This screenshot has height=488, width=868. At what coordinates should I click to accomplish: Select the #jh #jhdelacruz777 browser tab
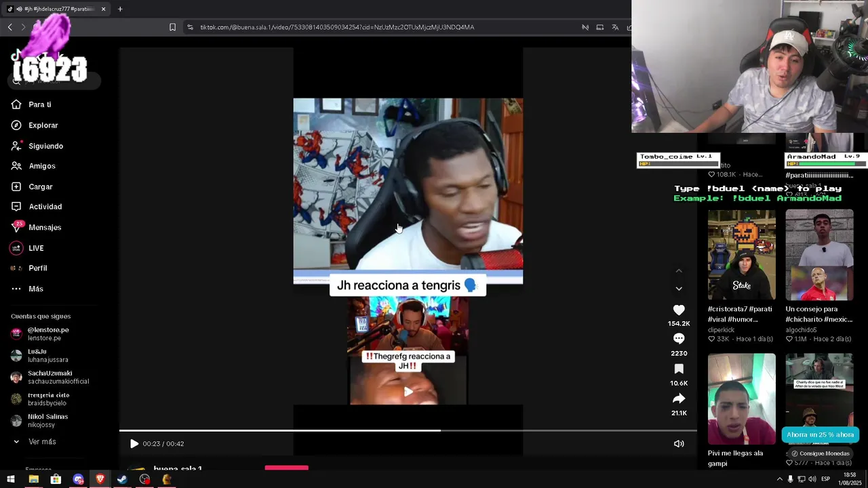pos(56,9)
